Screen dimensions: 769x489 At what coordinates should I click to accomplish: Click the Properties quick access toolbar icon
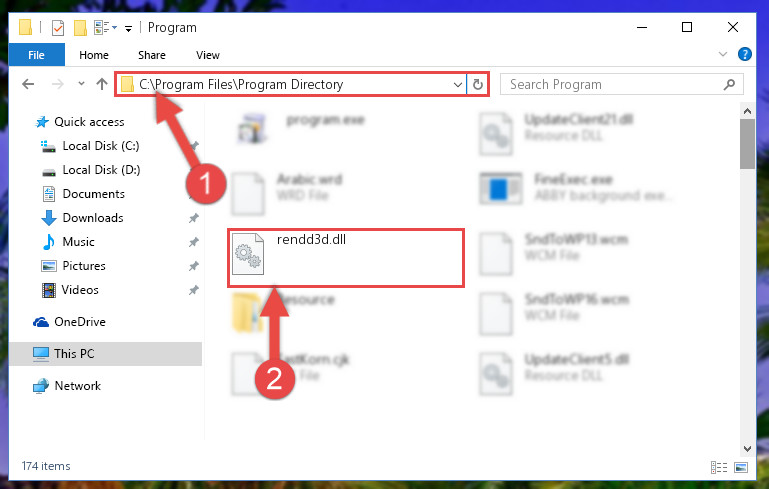coord(57,28)
